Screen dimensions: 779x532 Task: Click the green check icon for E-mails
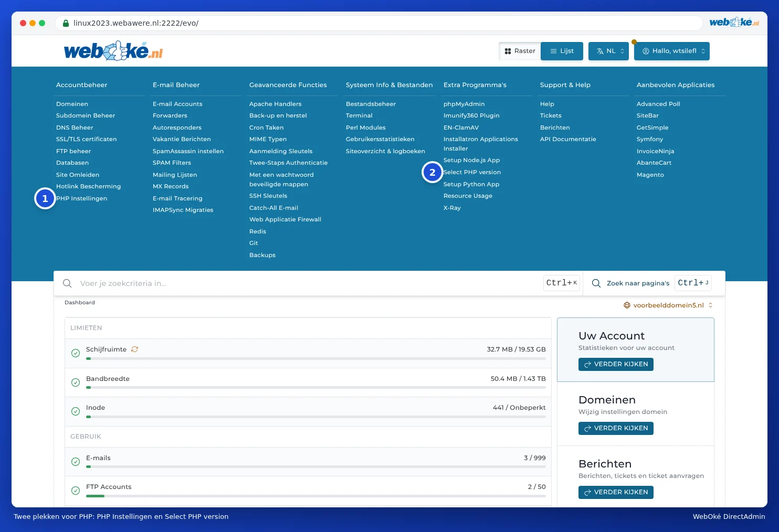coord(76,462)
